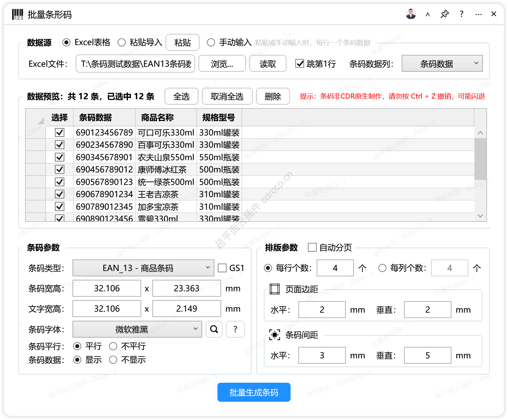
Task: Uncheck row 690345678901 checkbox
Action: [x=60, y=157]
